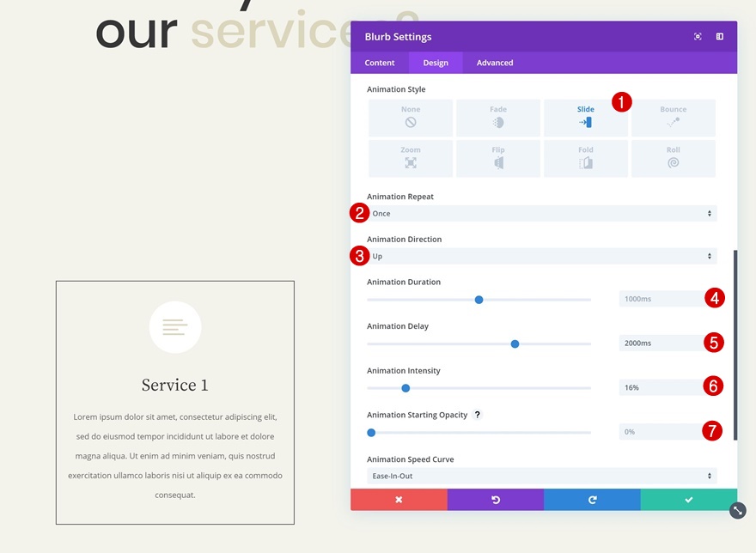The height and width of the screenshot is (553, 756).
Task: Open the Animation Speed Curve dropdown
Action: coord(542,476)
